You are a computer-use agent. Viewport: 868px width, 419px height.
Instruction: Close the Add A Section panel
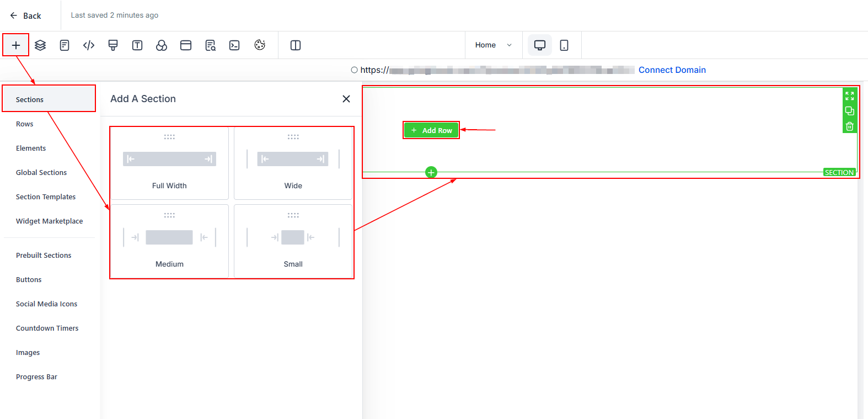click(346, 99)
